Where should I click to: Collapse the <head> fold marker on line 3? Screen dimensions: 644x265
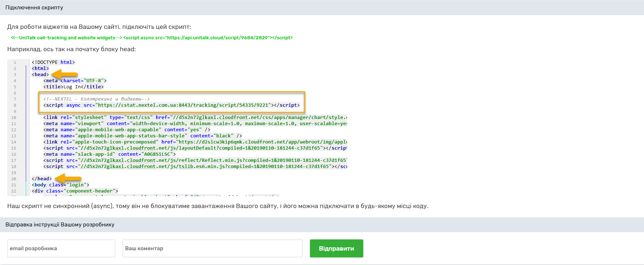(29, 75)
